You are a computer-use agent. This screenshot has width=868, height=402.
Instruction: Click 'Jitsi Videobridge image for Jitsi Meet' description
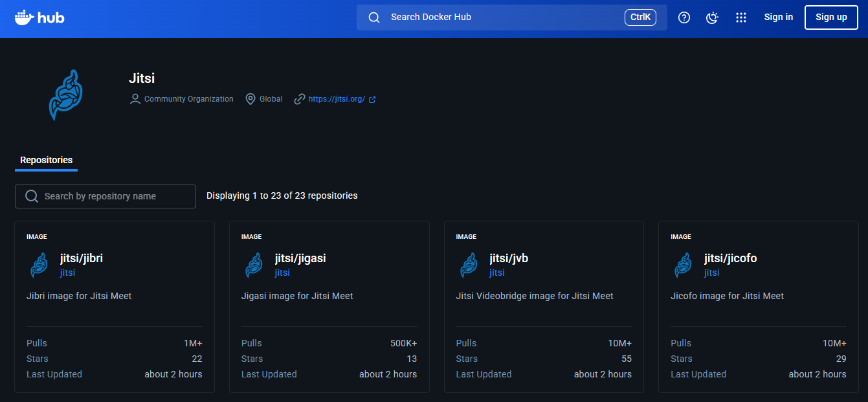click(x=535, y=296)
